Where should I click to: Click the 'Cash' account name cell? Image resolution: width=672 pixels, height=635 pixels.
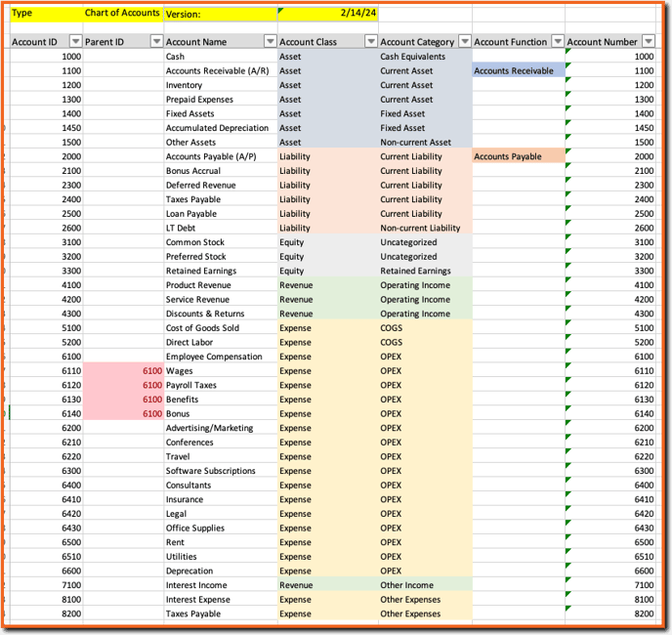(221, 56)
